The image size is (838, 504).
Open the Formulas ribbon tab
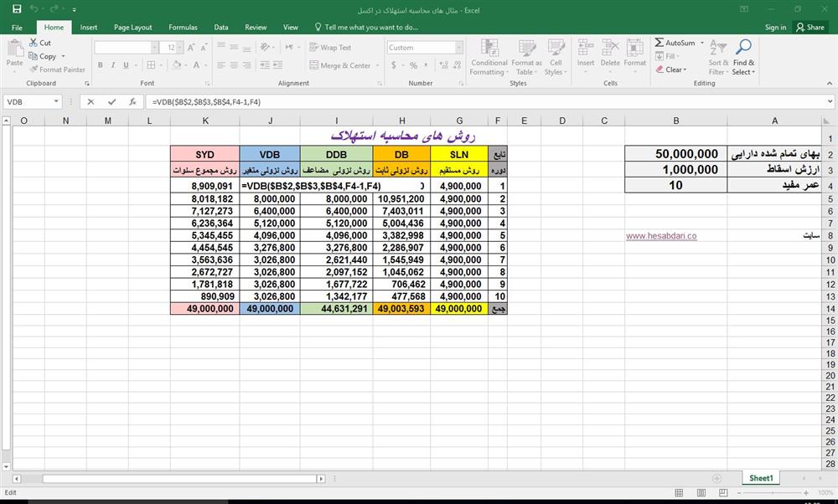coord(183,27)
